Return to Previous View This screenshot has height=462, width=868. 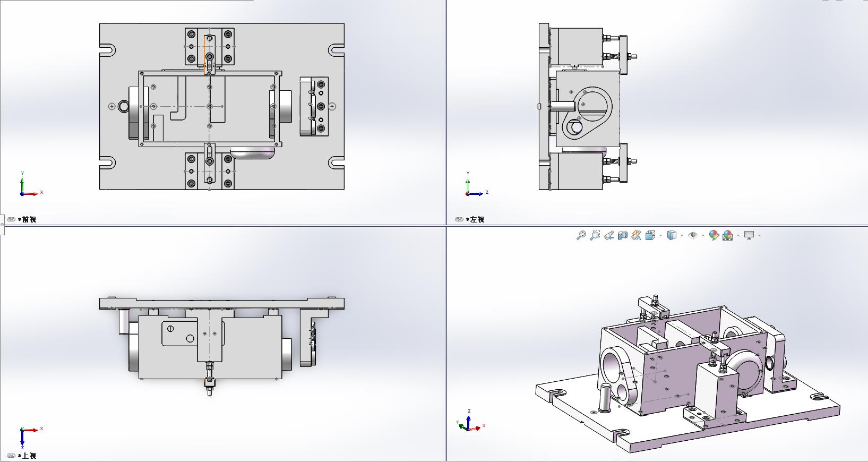click(609, 235)
